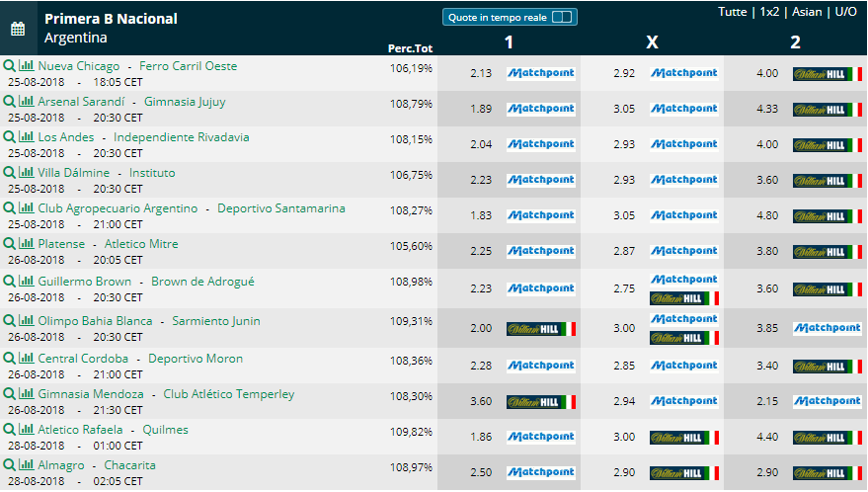Click the magnifier icon for Atletico Rafaela match

tap(9, 430)
